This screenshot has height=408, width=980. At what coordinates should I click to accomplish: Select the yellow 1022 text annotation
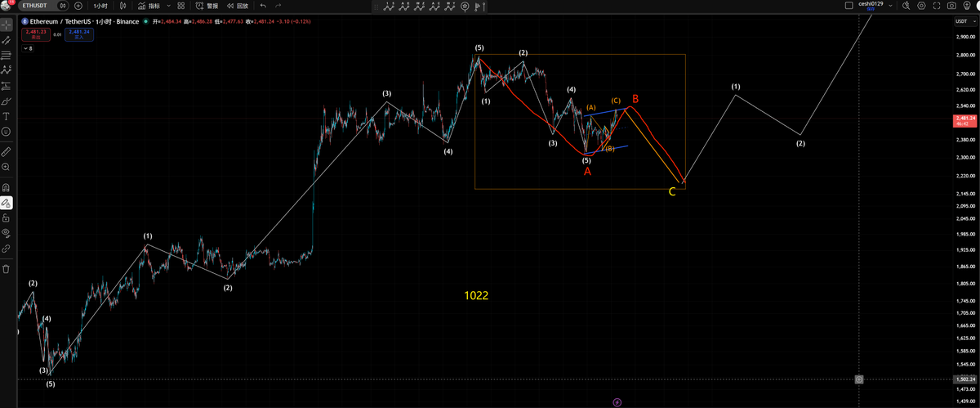point(475,296)
